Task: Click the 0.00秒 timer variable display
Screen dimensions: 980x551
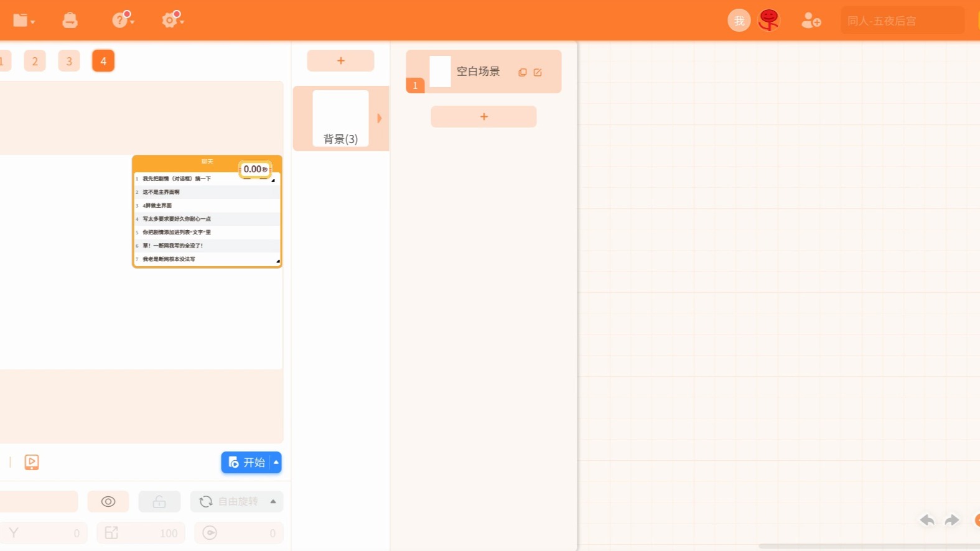Action: [255, 169]
